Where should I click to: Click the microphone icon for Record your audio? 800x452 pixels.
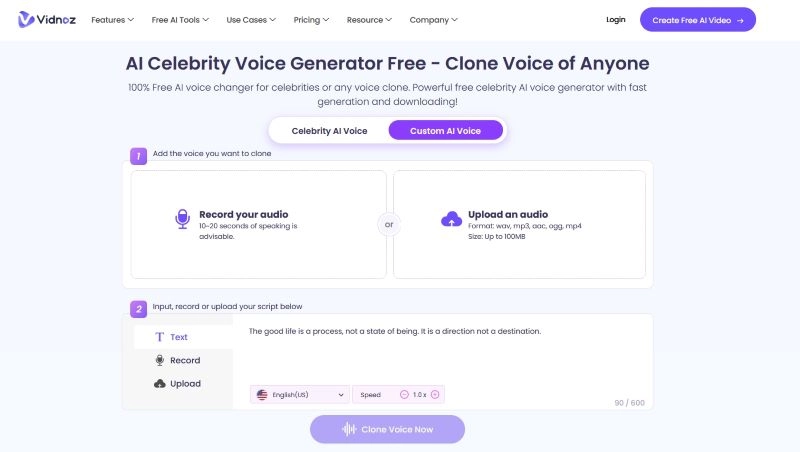click(x=182, y=219)
